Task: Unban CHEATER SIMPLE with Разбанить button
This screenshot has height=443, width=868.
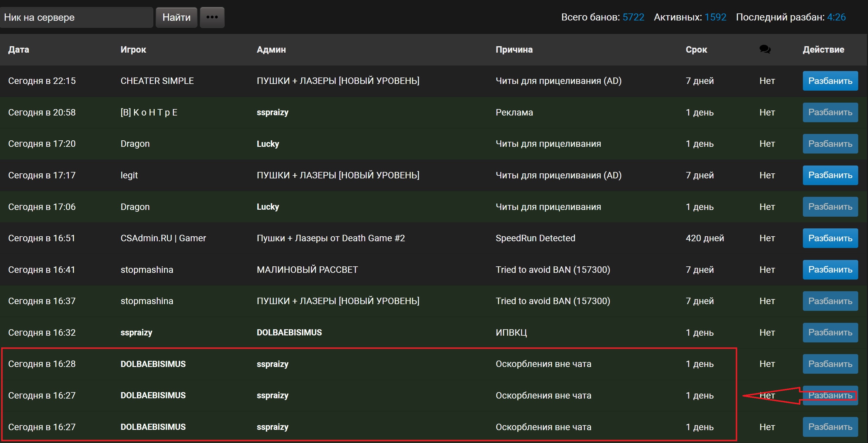Action: click(x=830, y=81)
